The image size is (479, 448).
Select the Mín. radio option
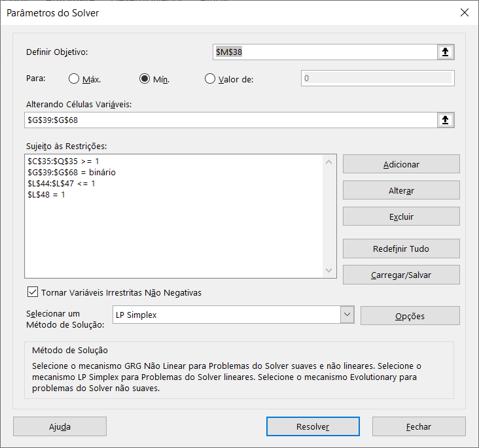145,79
